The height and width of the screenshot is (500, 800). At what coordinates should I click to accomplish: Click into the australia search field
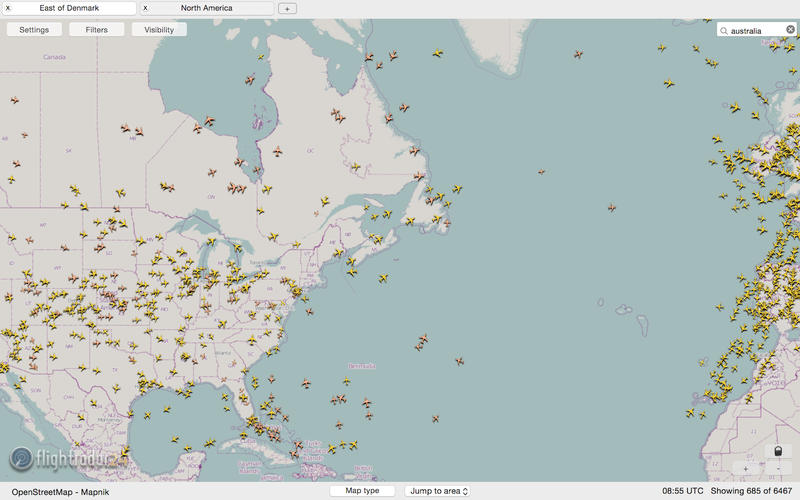(755, 30)
